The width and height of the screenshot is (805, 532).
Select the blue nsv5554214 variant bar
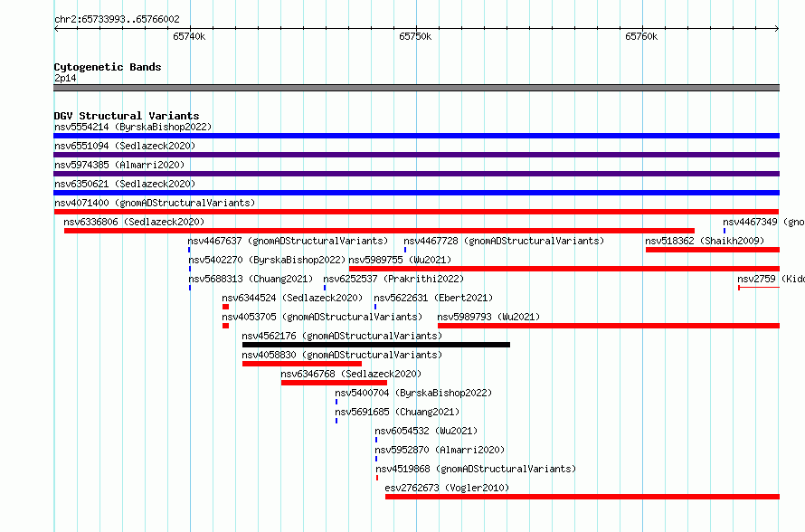[416, 136]
